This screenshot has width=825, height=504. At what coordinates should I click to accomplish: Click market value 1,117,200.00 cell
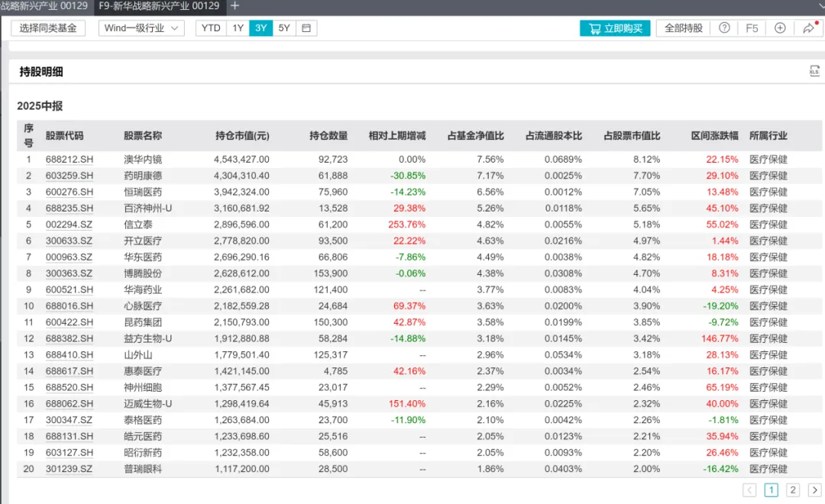(241, 469)
